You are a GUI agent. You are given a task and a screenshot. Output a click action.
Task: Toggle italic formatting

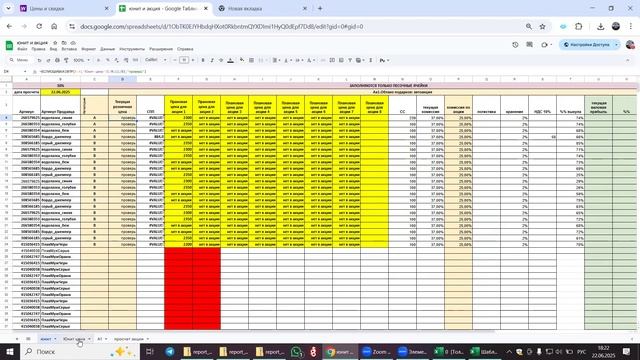[x=212, y=60]
